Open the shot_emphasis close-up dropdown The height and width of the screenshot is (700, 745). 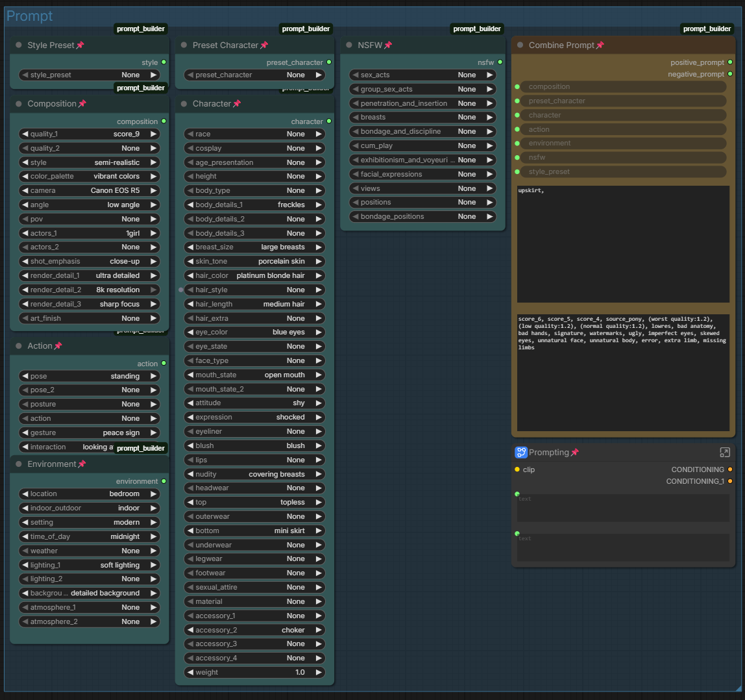click(x=90, y=262)
